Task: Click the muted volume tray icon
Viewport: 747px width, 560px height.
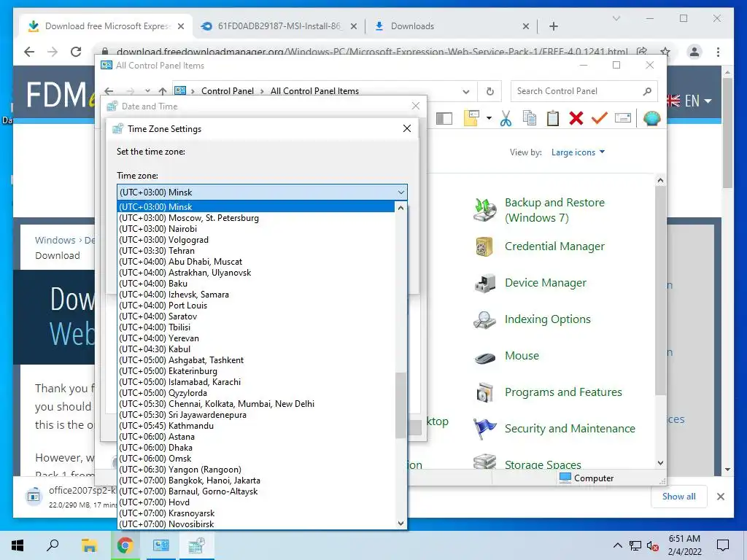Action: [652, 545]
